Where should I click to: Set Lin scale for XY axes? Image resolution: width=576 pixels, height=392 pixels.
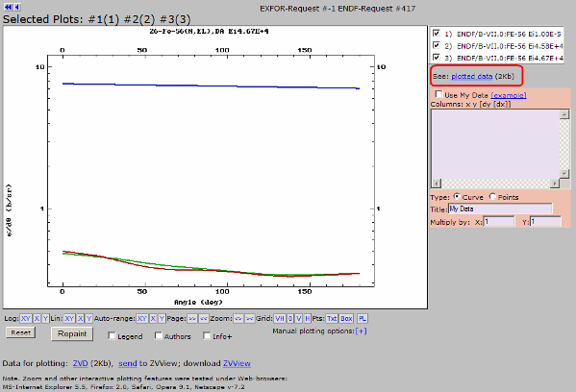(x=69, y=319)
